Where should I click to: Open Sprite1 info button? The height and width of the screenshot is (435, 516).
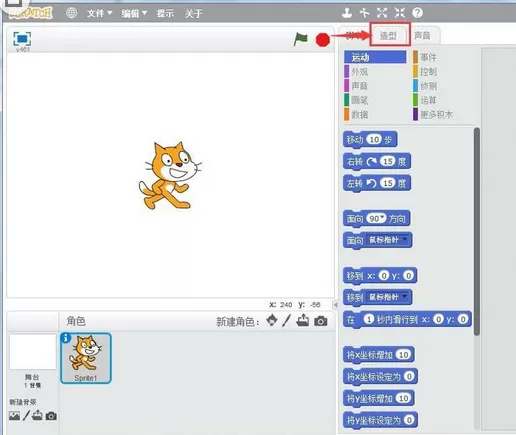click(x=66, y=338)
